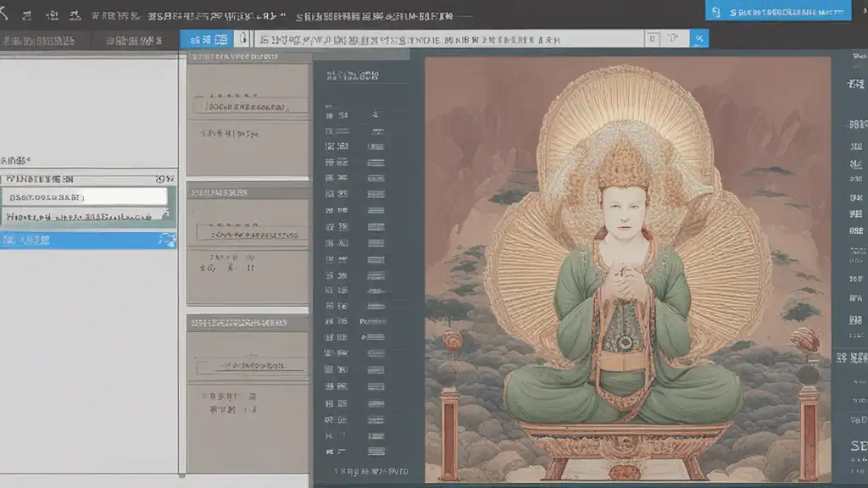Select the blue highlighted tab beside the address bar
This screenshot has width=868, height=488.
tap(207, 39)
